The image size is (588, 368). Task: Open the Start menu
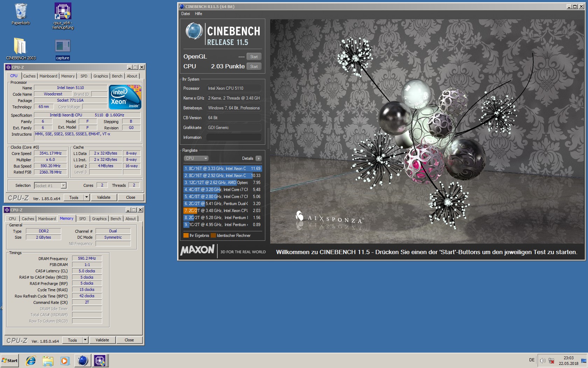pos(10,360)
